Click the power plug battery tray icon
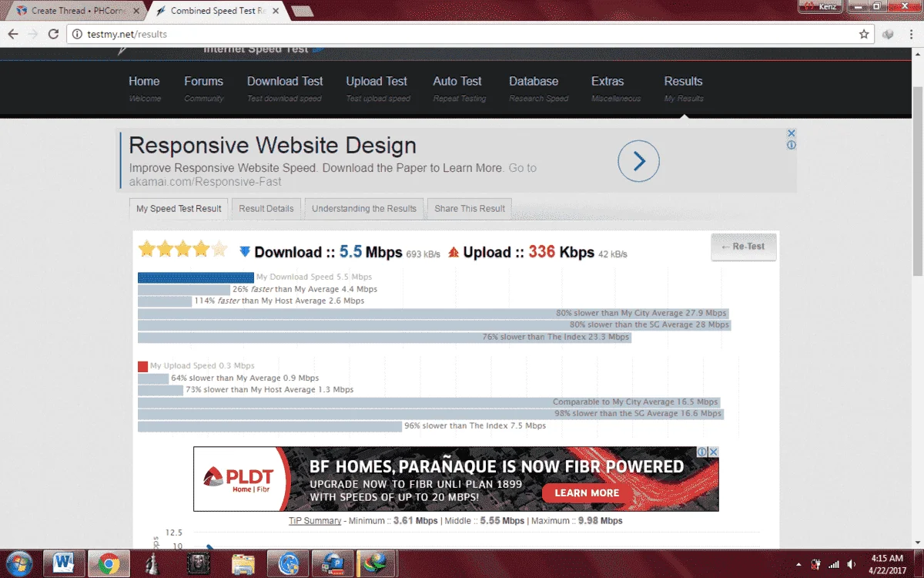The height and width of the screenshot is (578, 924). click(x=816, y=564)
